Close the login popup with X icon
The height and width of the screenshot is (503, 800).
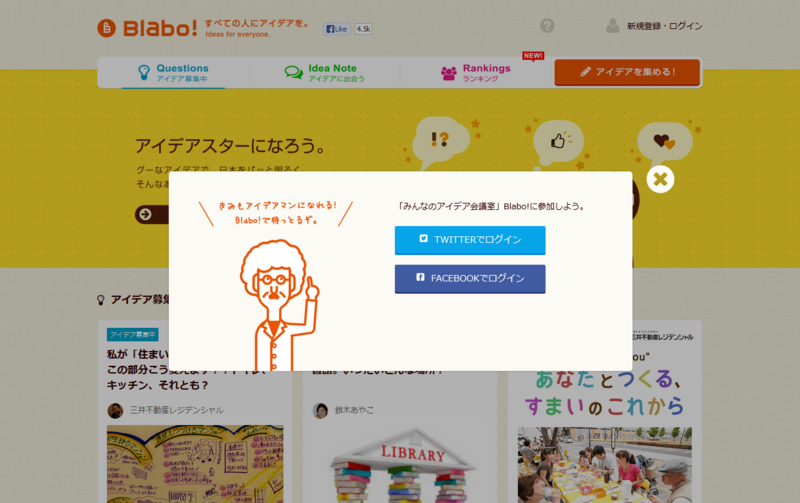click(x=660, y=179)
